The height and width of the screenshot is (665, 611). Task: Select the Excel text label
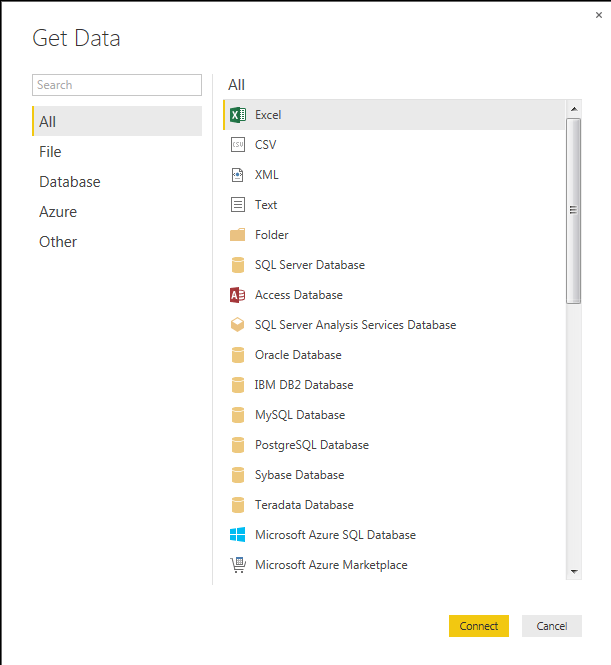tap(268, 115)
